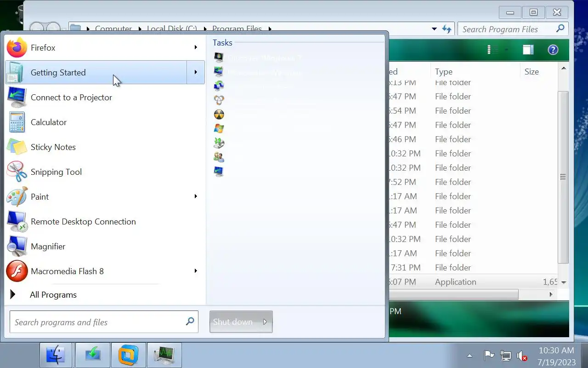Viewport: 588px width, 368px height.
Task: Click the Explorer vertical scrollbar thumb
Action: coord(564,177)
